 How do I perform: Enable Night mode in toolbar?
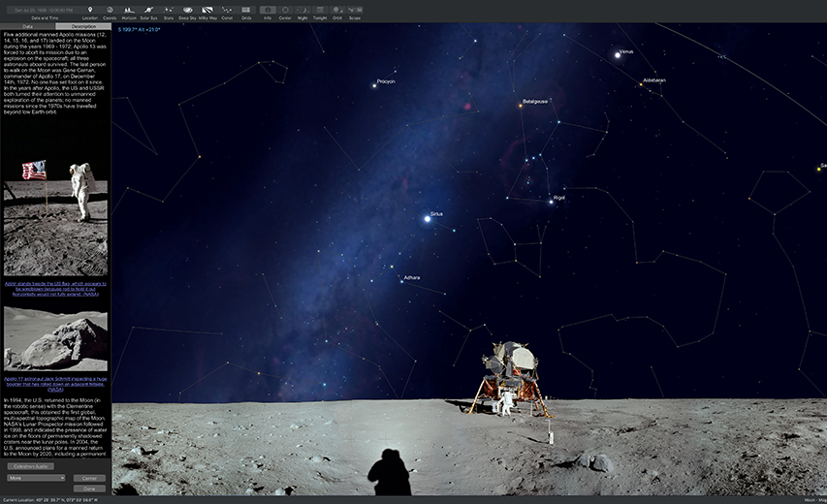click(302, 10)
